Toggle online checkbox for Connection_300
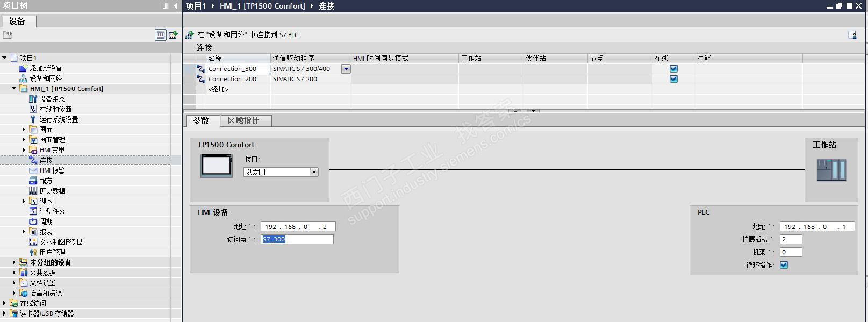The image size is (868, 322). coord(673,69)
